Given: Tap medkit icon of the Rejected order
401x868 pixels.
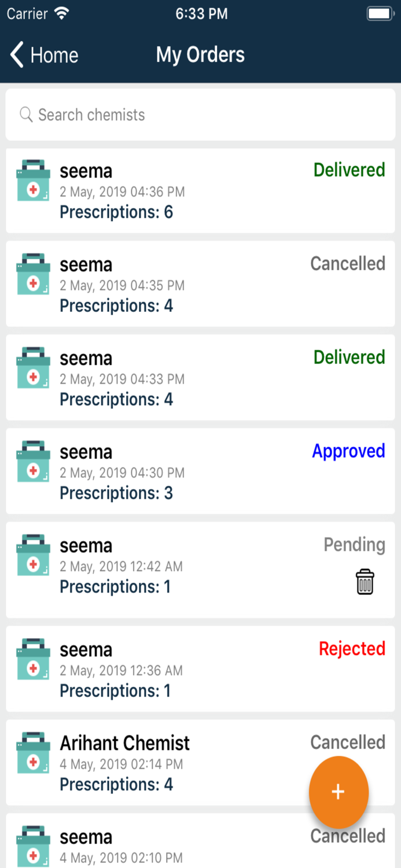Looking at the screenshot, I should 33,660.
